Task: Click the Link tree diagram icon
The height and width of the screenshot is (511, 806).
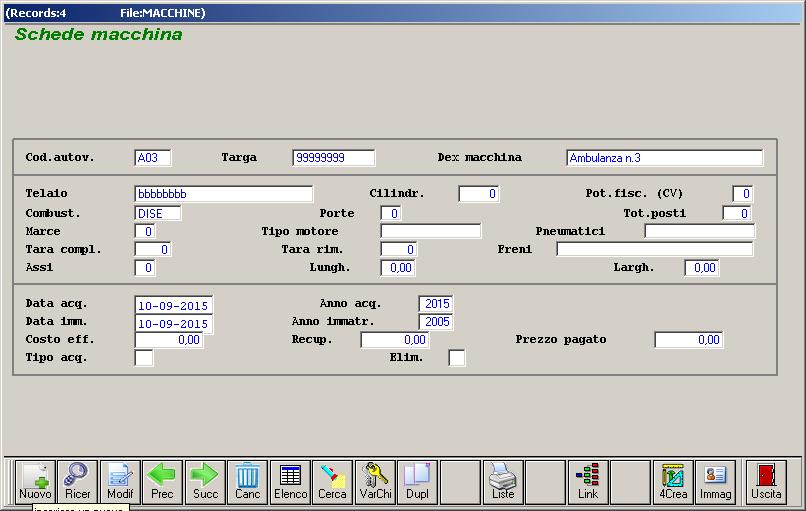Action: pos(588,481)
